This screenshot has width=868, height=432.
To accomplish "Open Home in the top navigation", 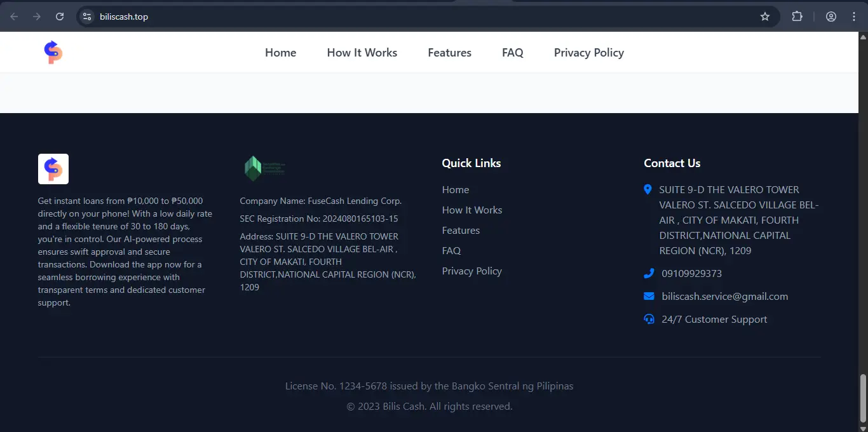I will coord(280,53).
